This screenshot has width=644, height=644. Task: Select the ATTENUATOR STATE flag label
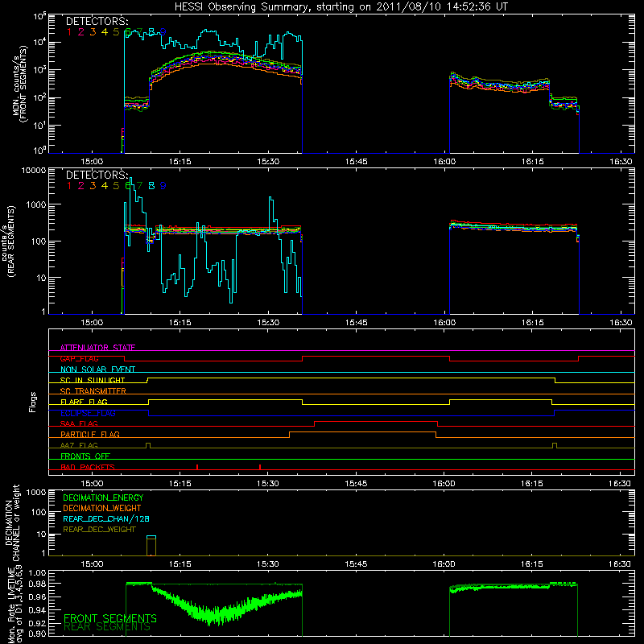[x=97, y=348]
